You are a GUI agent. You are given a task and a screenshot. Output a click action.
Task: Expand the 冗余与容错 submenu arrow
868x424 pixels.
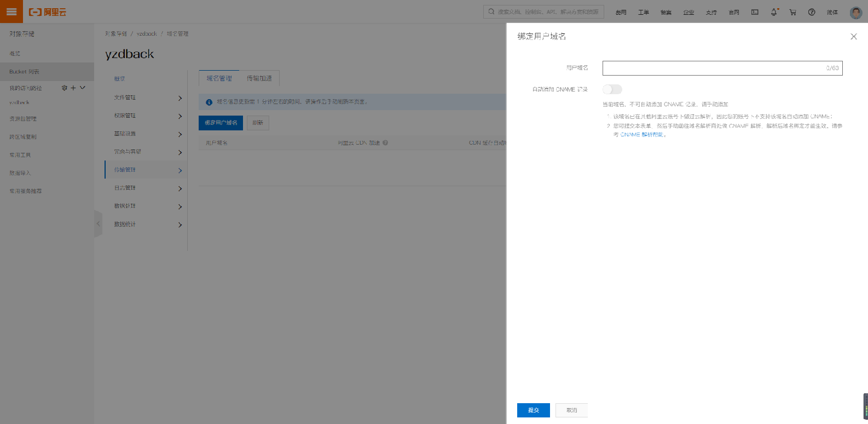pos(180,152)
